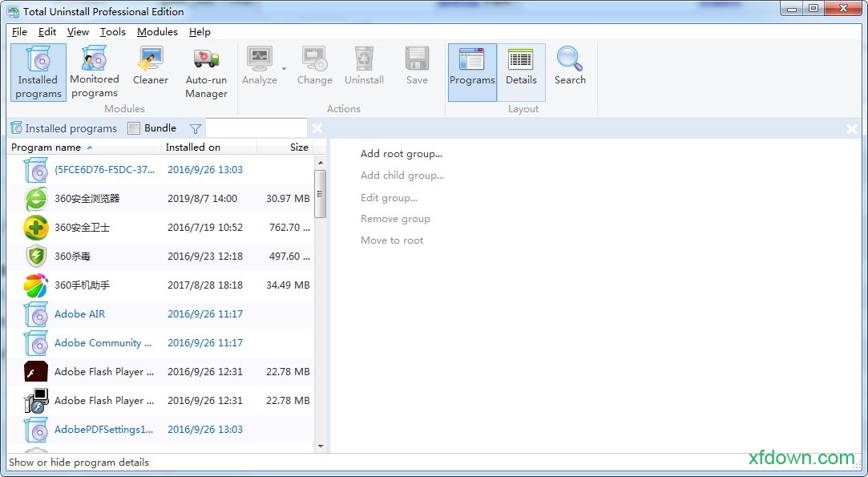Open the Auto-run Manager
This screenshot has width=868, height=477.
[206, 72]
